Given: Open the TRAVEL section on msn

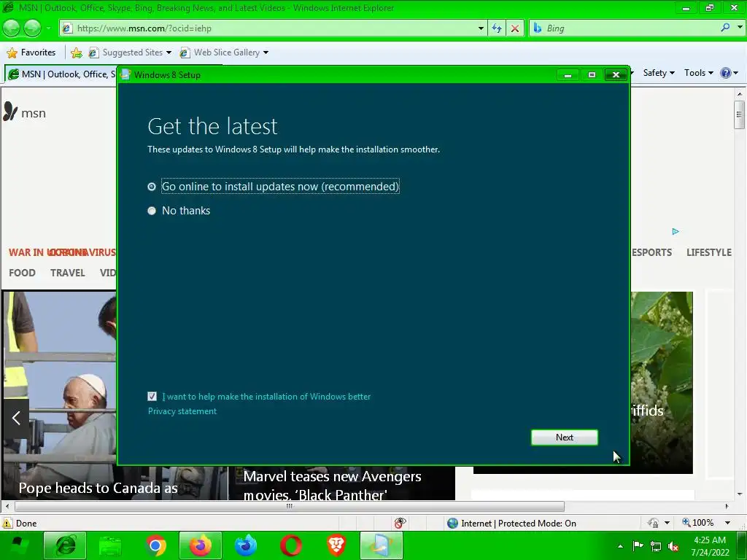Looking at the screenshot, I should pyautogui.click(x=68, y=273).
